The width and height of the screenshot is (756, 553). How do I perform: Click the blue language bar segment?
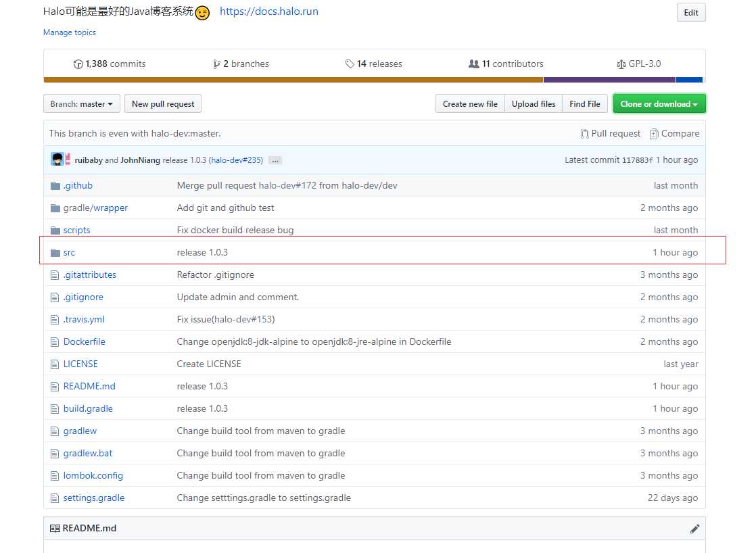pos(690,80)
